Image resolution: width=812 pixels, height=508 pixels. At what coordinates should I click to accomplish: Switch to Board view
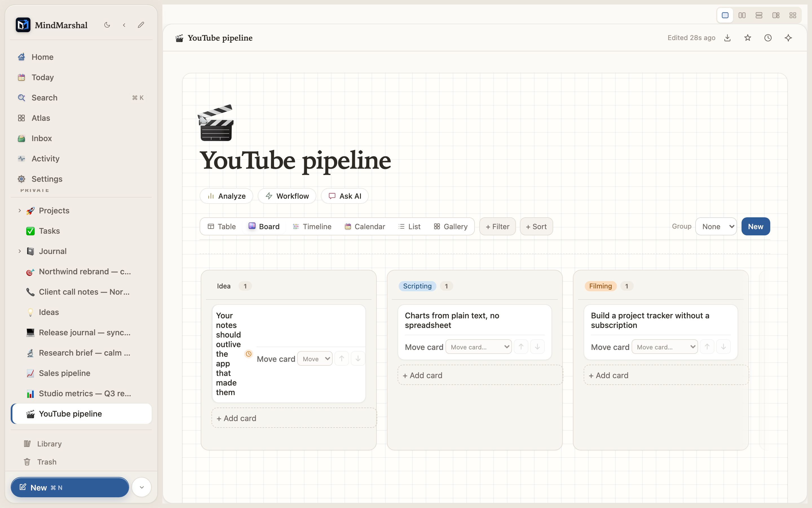[x=264, y=227]
